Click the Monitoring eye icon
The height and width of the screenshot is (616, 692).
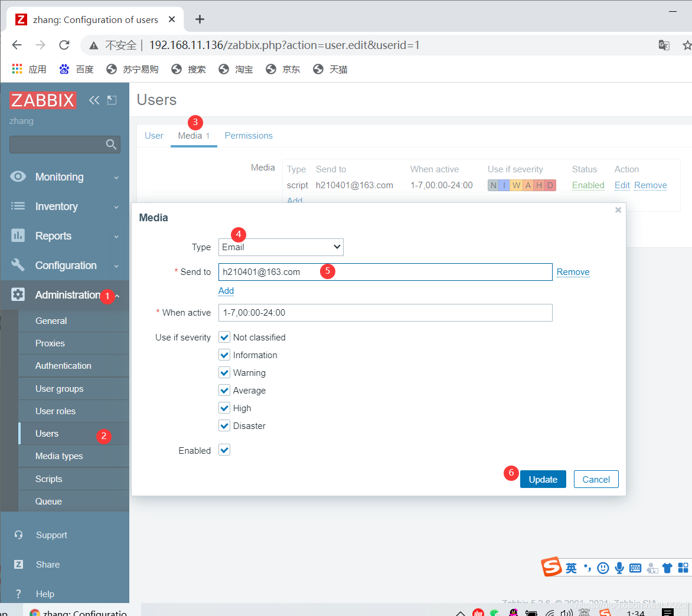point(18,176)
